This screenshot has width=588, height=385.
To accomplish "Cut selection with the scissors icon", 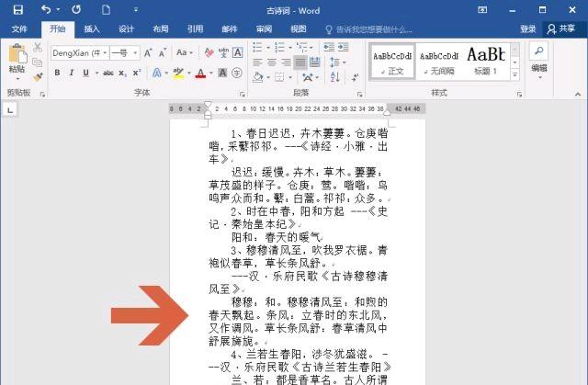I will tap(37, 47).
